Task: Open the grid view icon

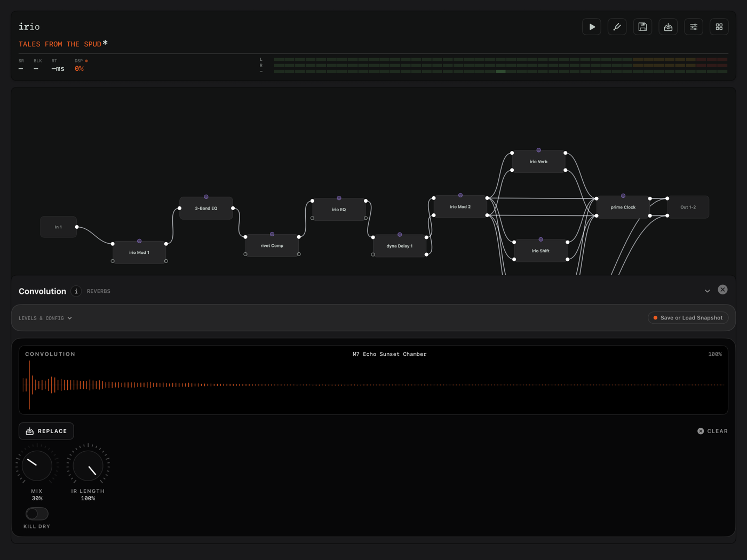Action: pos(719,27)
